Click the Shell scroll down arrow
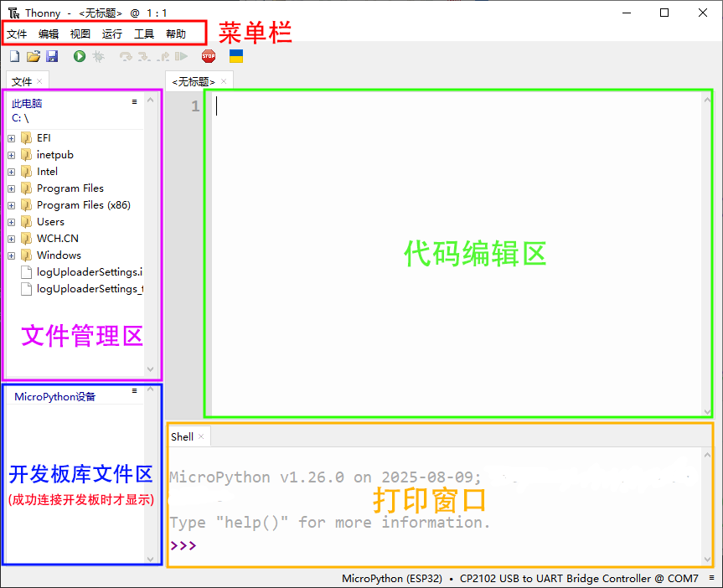The height and width of the screenshot is (588, 723). [707, 560]
